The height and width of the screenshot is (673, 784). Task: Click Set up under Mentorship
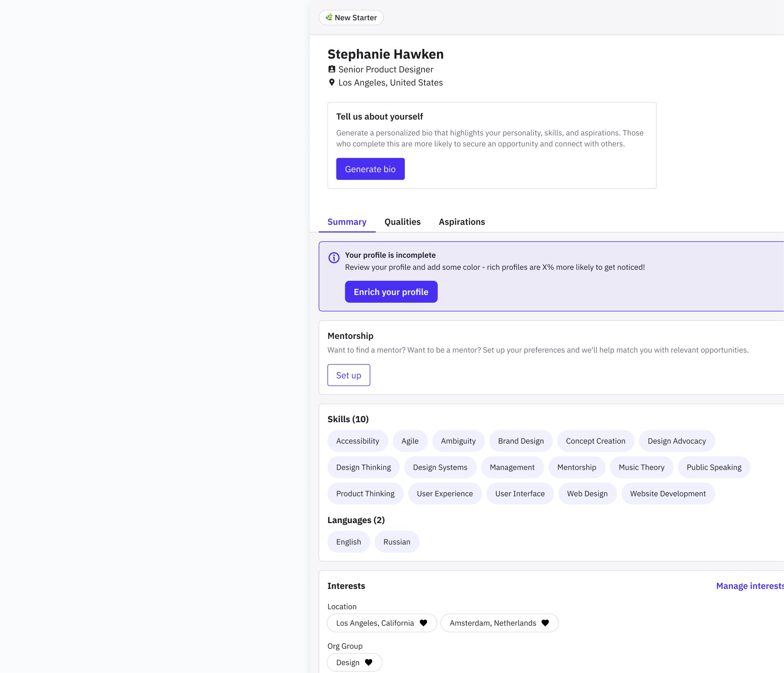[x=348, y=375]
